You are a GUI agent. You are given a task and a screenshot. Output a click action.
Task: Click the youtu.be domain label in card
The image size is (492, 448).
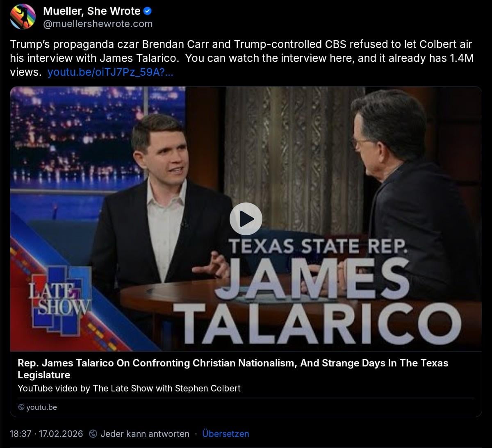click(x=41, y=407)
